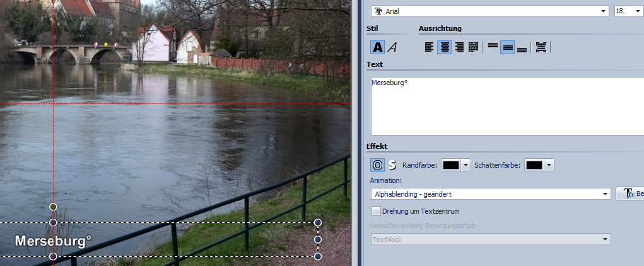This screenshot has height=266, width=644.
Task: Open the Schattenfarbe color swatch
Action: coord(539,165)
